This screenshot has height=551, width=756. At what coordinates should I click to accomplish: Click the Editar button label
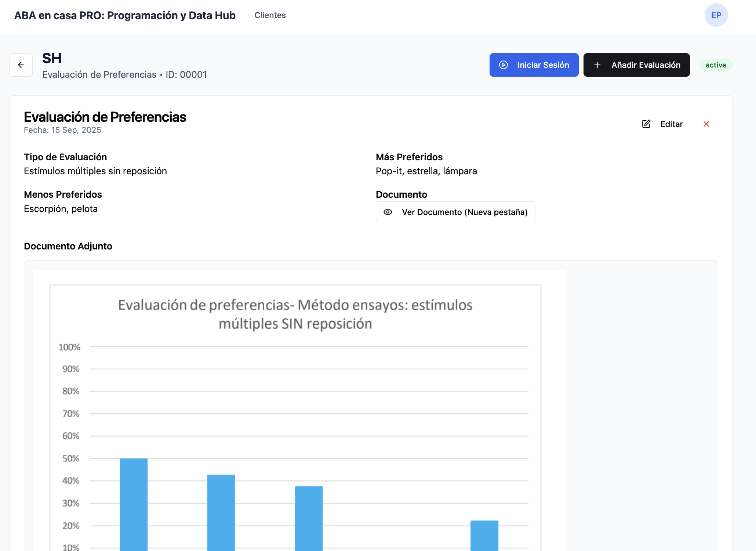tap(671, 124)
